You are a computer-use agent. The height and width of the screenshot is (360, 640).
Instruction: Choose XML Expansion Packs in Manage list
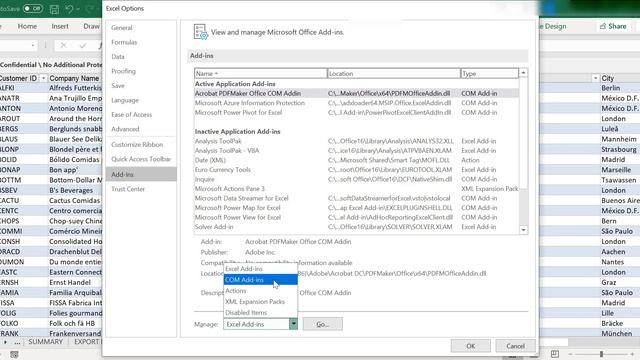click(260, 302)
